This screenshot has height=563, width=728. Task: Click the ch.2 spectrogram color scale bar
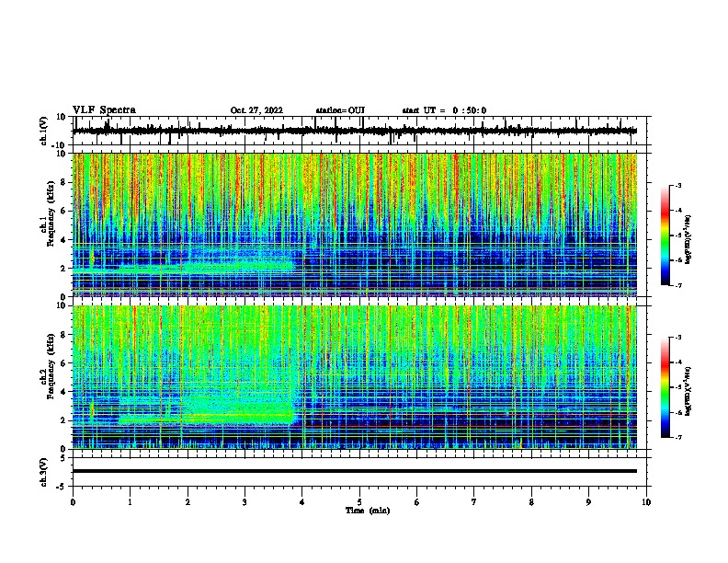point(665,387)
